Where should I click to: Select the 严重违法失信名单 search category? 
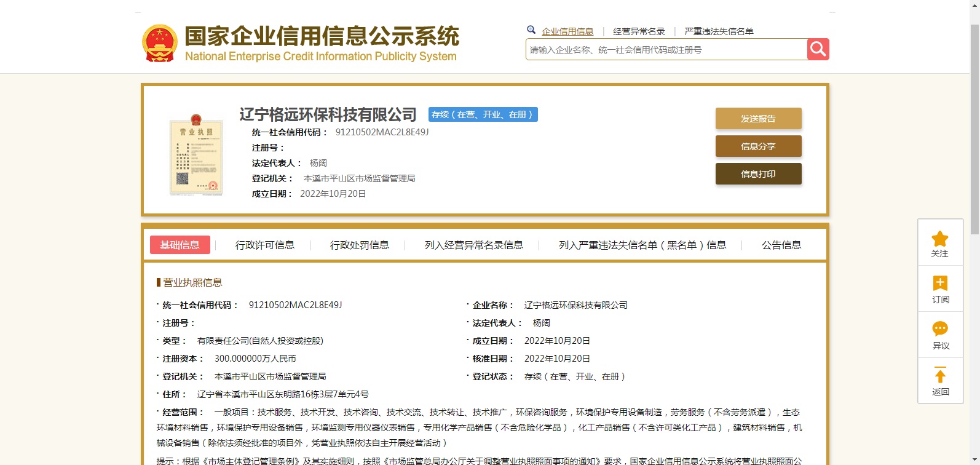(719, 31)
